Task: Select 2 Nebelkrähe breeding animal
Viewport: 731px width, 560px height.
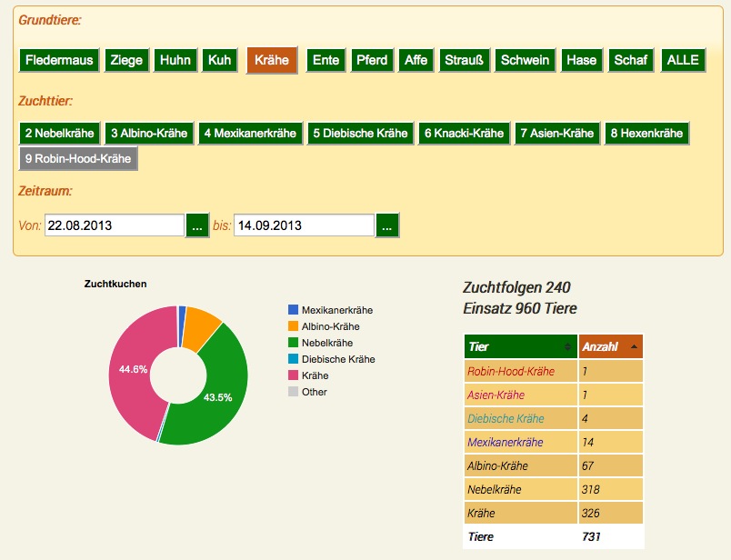Action: pyautogui.click(x=60, y=134)
